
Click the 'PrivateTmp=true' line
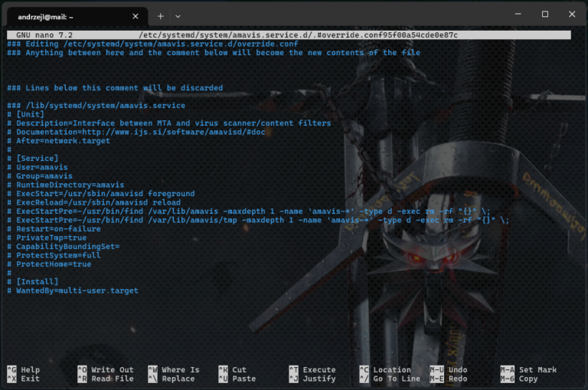(47, 238)
